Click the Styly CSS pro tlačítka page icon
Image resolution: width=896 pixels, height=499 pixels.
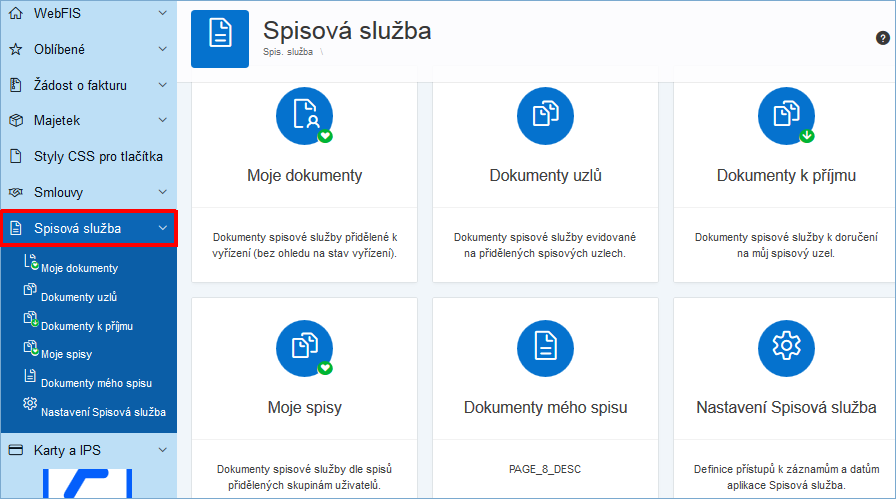click(x=16, y=156)
